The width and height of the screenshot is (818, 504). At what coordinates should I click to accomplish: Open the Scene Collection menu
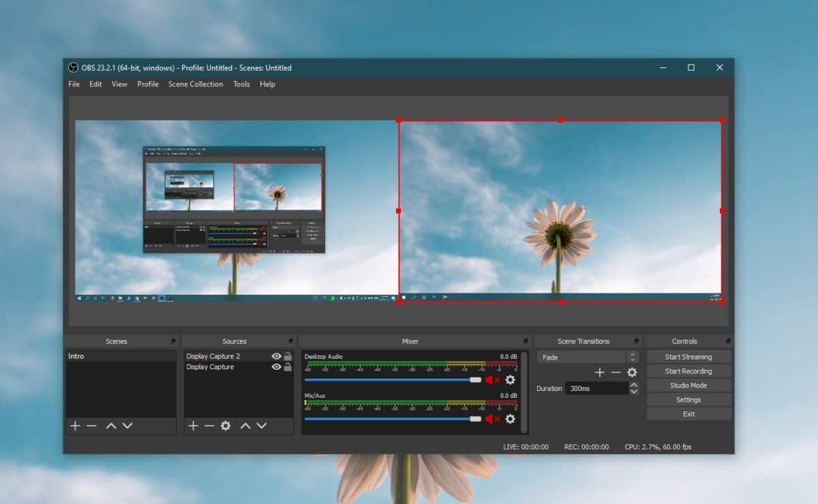coord(196,84)
